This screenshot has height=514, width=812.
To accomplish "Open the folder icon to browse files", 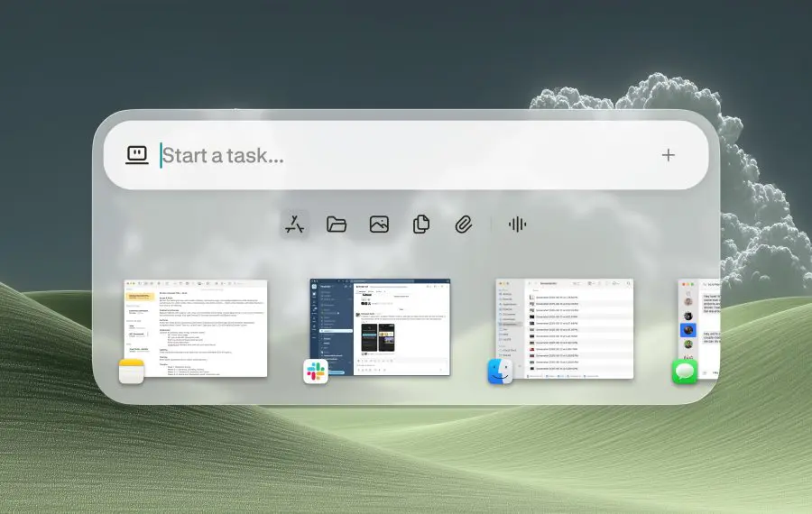I will click(x=337, y=225).
